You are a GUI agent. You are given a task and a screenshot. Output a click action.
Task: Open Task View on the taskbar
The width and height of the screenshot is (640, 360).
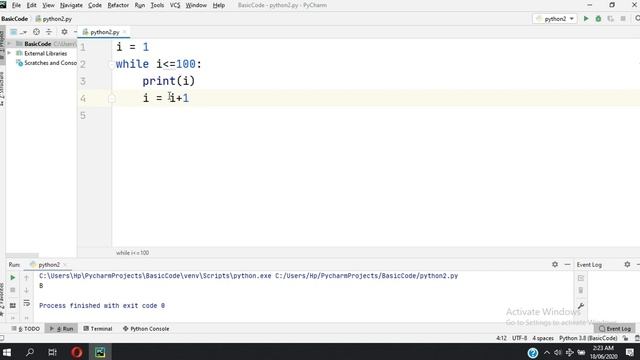pyautogui.click(x=52, y=352)
